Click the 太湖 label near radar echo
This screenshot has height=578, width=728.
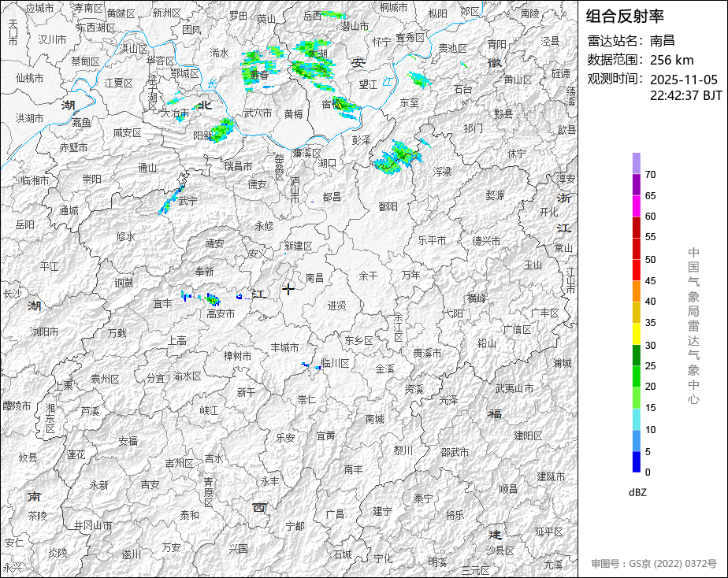point(318,54)
